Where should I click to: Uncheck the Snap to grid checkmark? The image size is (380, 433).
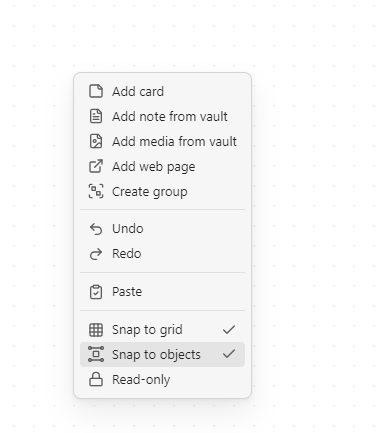pos(229,330)
